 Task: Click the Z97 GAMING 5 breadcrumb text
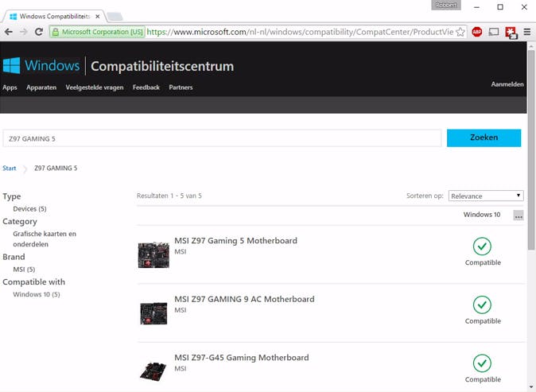(x=56, y=168)
